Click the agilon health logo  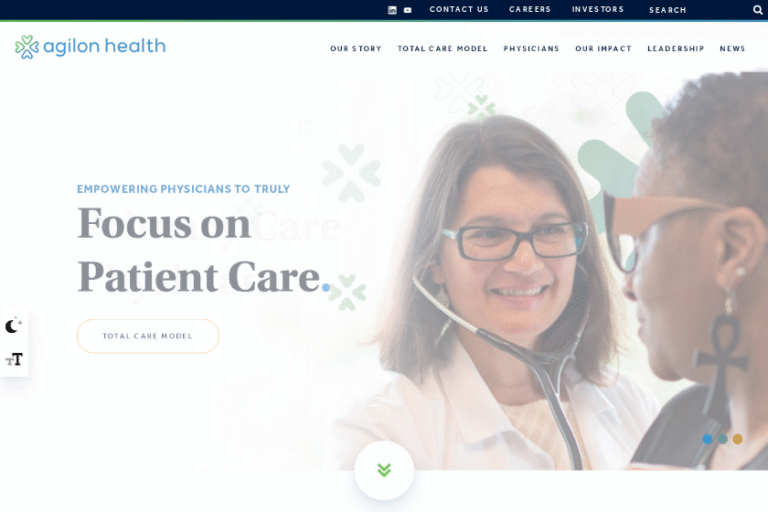(90, 47)
